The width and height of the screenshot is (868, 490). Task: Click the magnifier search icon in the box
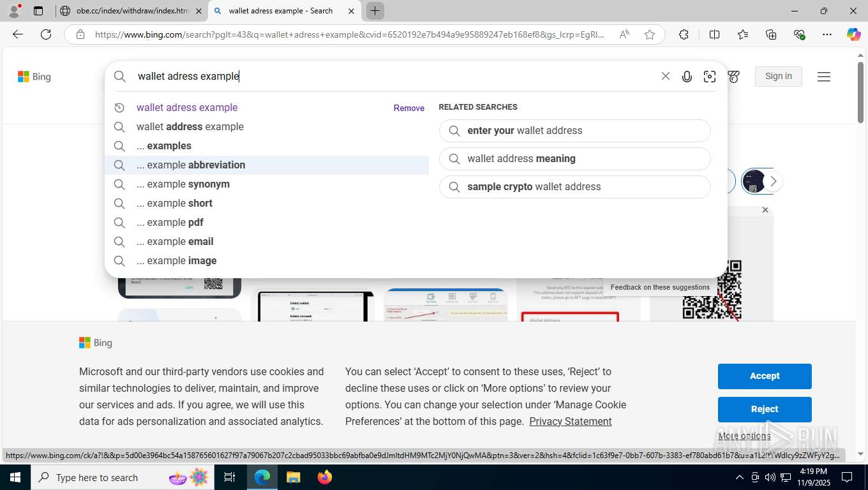click(120, 77)
